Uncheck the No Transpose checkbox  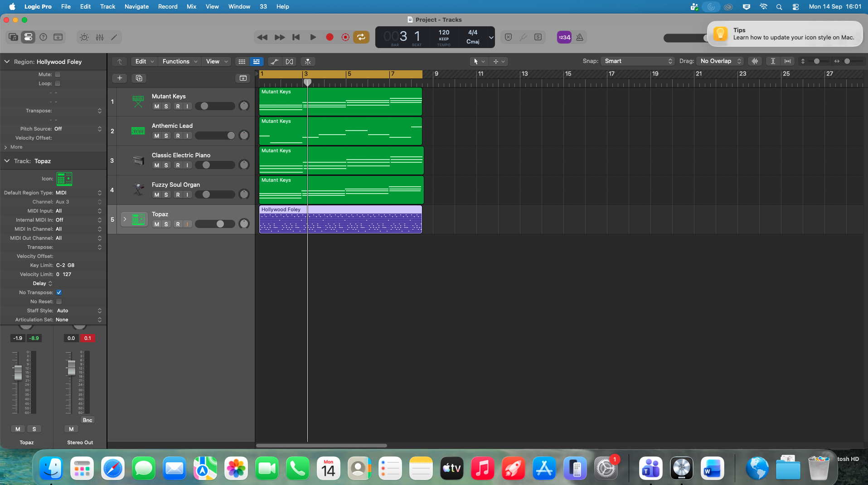59,292
